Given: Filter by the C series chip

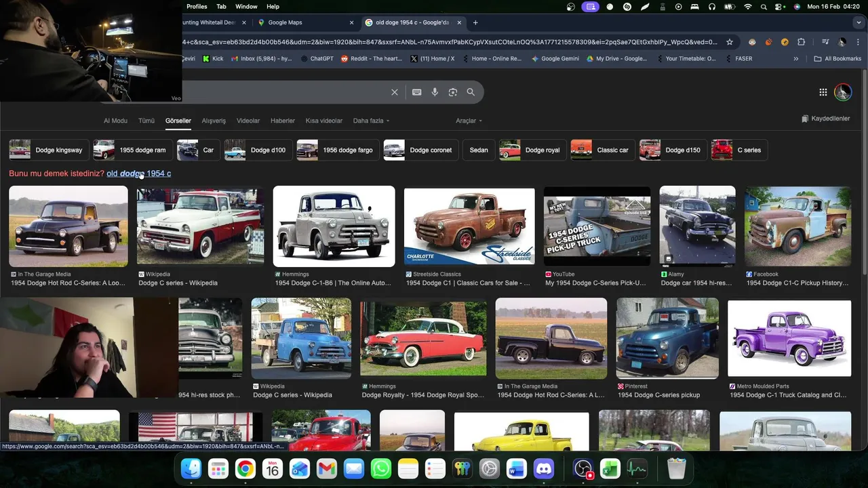Looking at the screenshot, I should [738, 150].
